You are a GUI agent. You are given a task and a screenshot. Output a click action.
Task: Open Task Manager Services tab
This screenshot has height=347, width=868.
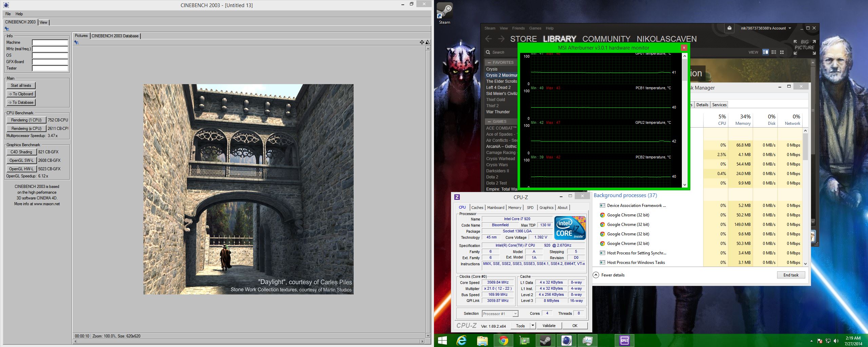click(x=719, y=105)
